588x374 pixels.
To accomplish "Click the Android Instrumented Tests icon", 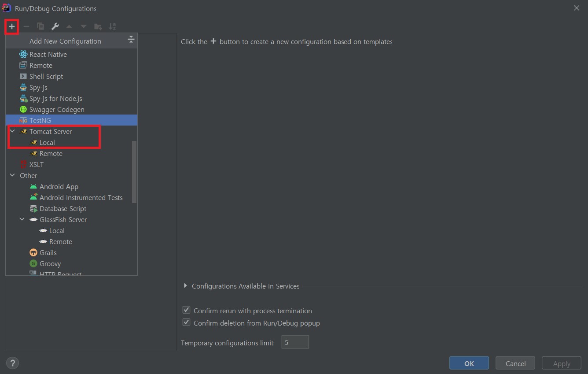I will tap(33, 197).
